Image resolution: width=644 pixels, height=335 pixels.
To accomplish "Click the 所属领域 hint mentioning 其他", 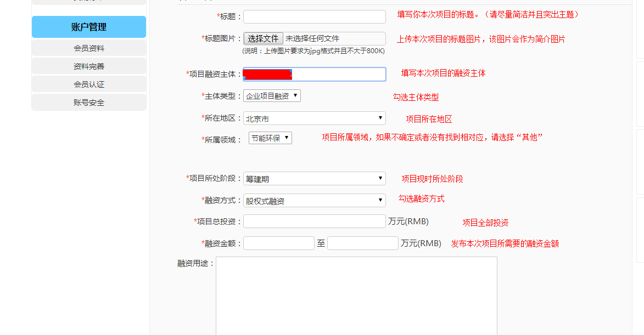I will pyautogui.click(x=432, y=137).
